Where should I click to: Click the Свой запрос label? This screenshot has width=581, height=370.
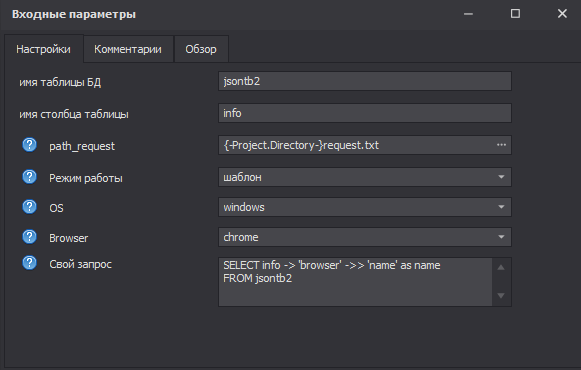point(80,264)
